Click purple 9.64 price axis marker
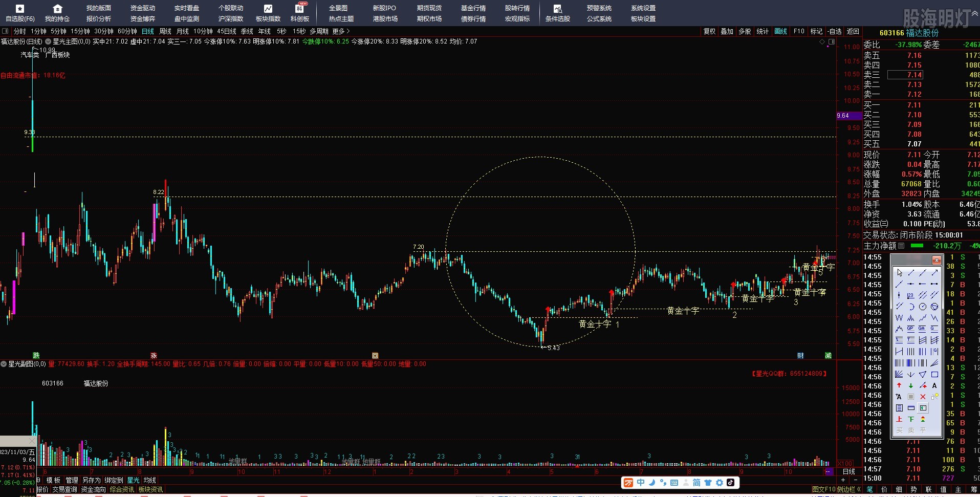Screen dimensions: 980x497 coord(849,116)
